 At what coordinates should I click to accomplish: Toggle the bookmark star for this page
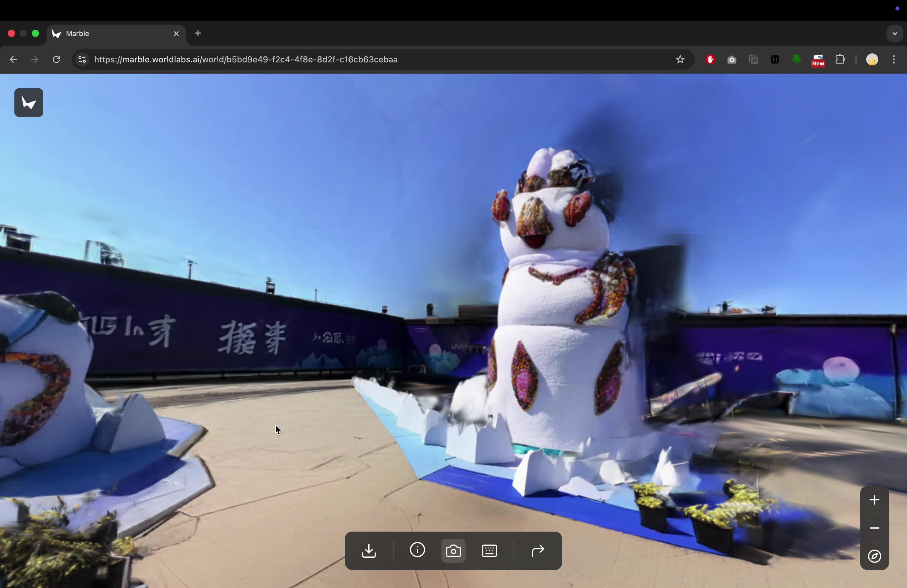tap(681, 59)
